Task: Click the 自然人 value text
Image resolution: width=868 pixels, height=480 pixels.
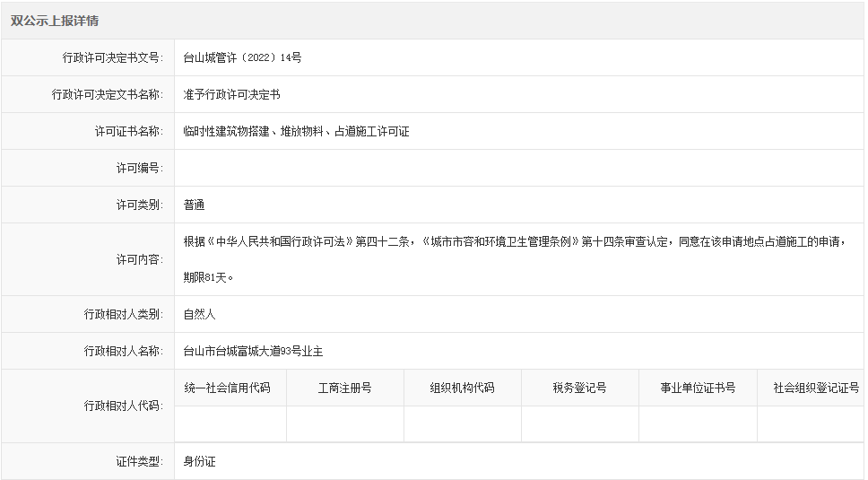Action: click(x=199, y=314)
